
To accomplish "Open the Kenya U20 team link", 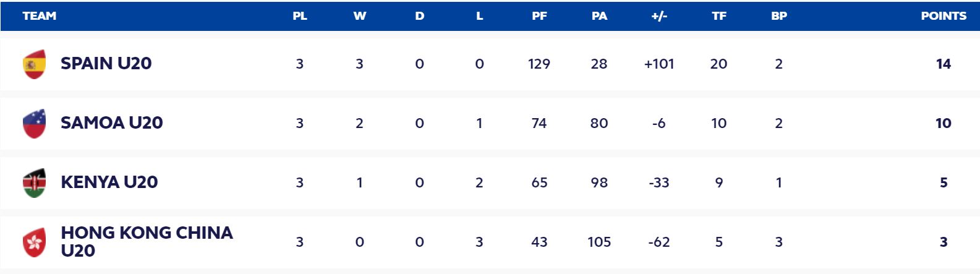I will 109,182.
